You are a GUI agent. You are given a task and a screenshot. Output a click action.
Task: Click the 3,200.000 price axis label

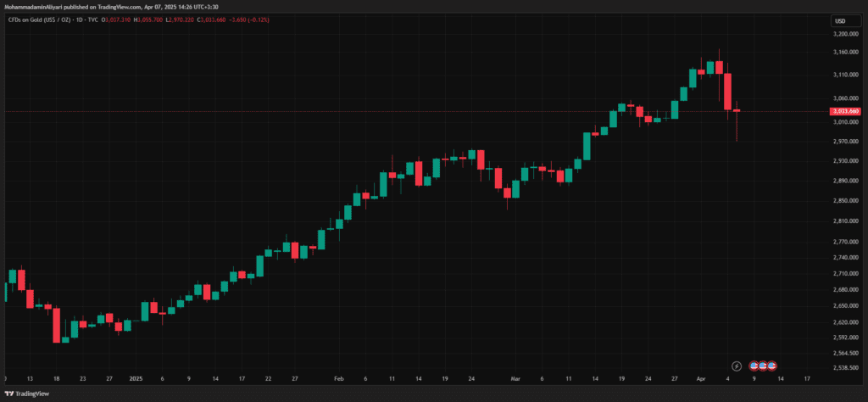(844, 34)
